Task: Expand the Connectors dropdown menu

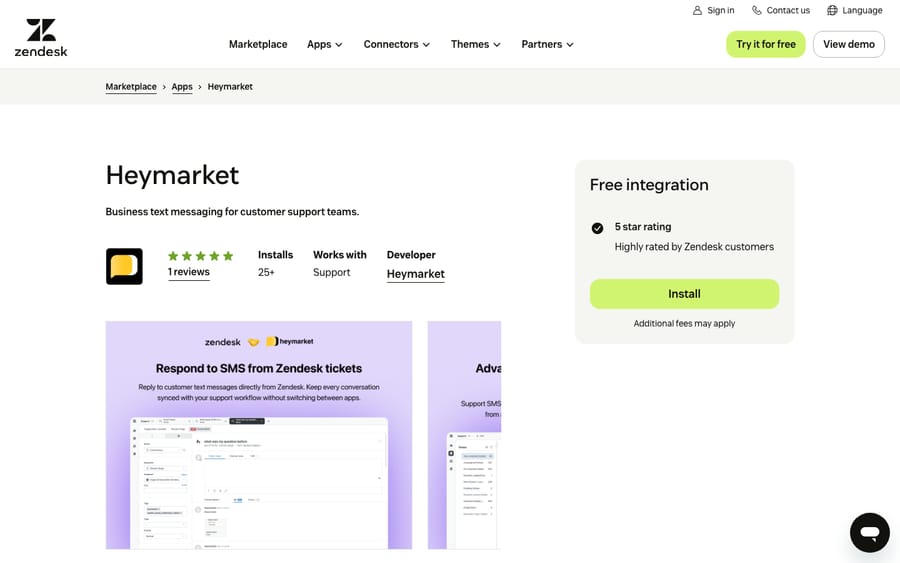Action: pyautogui.click(x=397, y=44)
